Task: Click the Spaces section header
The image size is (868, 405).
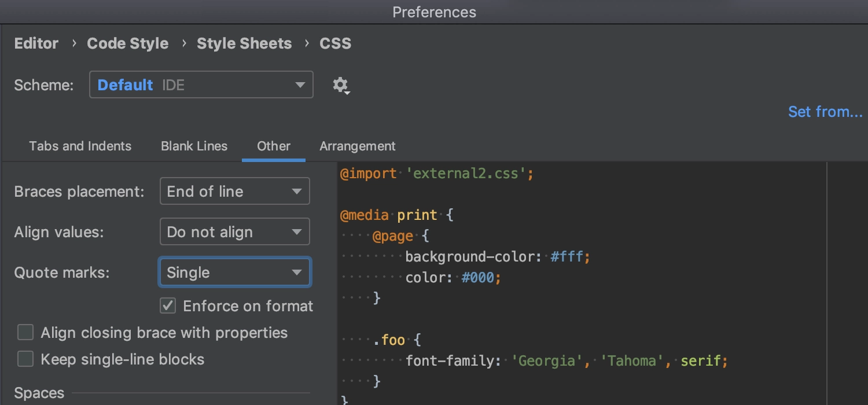Action: [x=39, y=393]
